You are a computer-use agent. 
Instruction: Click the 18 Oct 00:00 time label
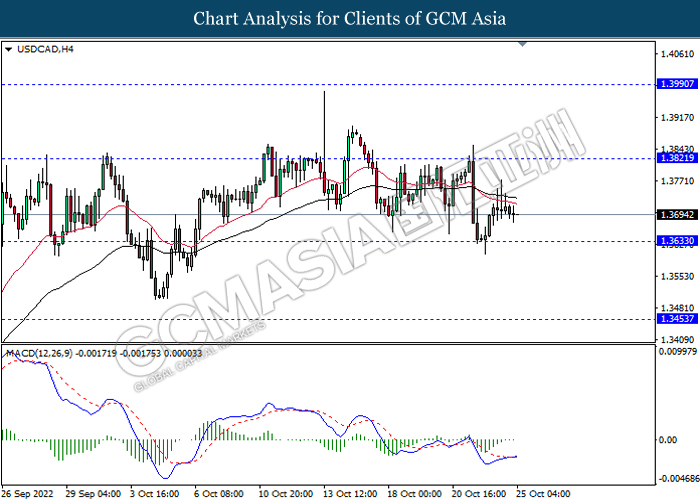tap(415, 494)
